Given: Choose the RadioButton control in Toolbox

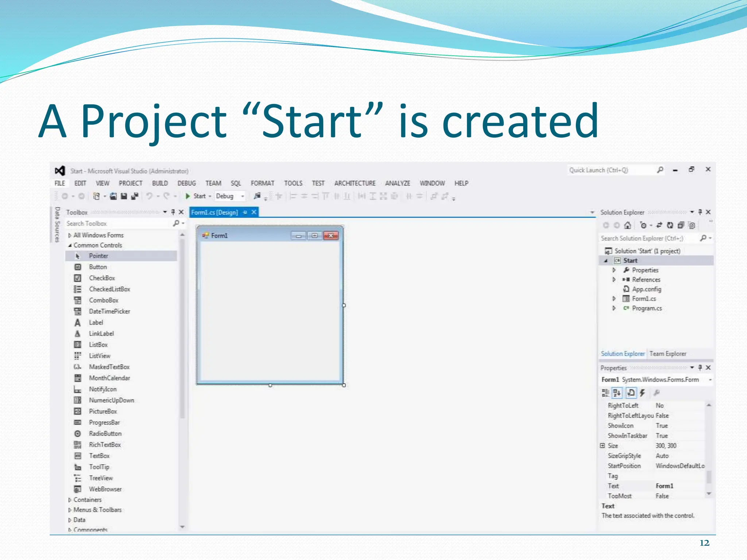Looking at the screenshot, I should tap(105, 433).
